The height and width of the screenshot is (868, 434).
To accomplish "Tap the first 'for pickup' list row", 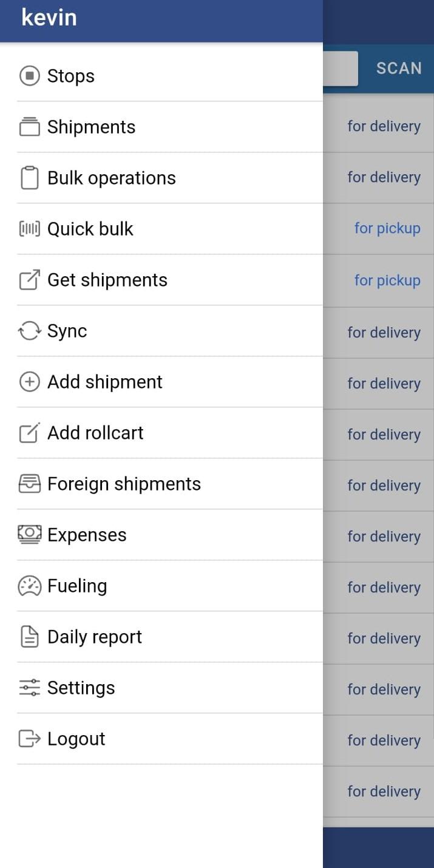I will (378, 229).
